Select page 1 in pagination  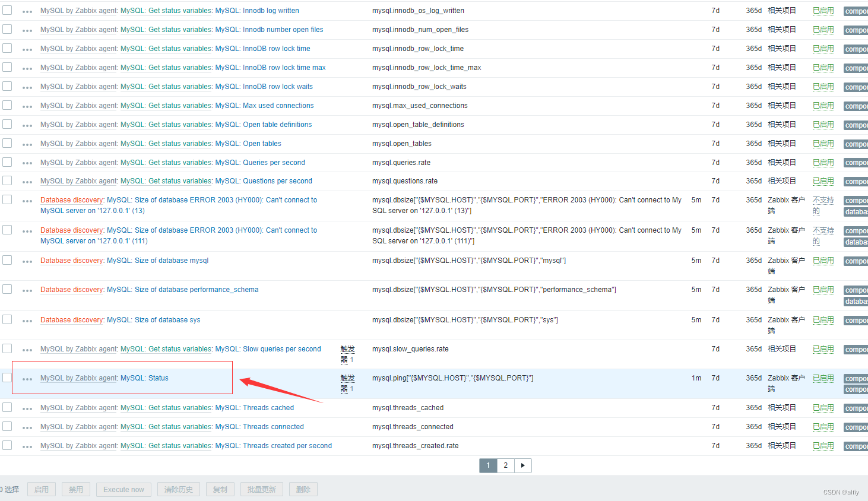488,465
